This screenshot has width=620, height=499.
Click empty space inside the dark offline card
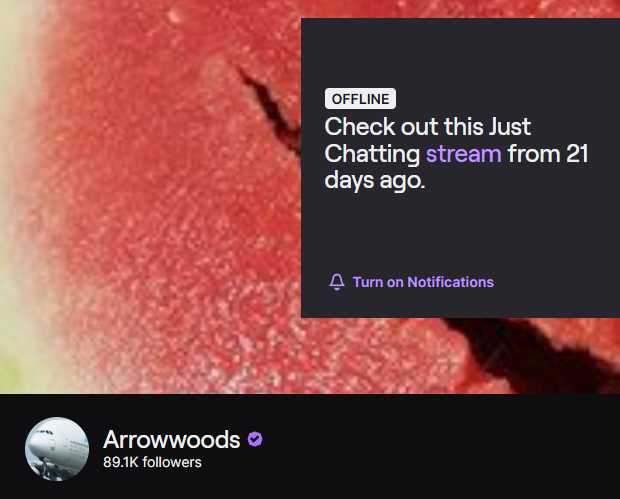(459, 233)
